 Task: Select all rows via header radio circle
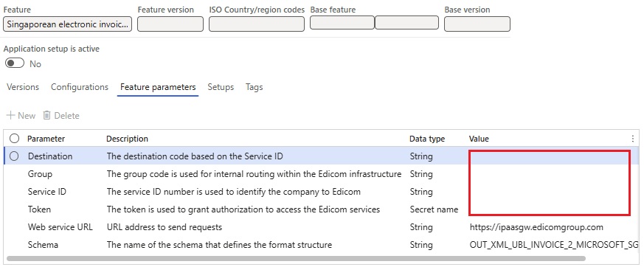pos(14,139)
